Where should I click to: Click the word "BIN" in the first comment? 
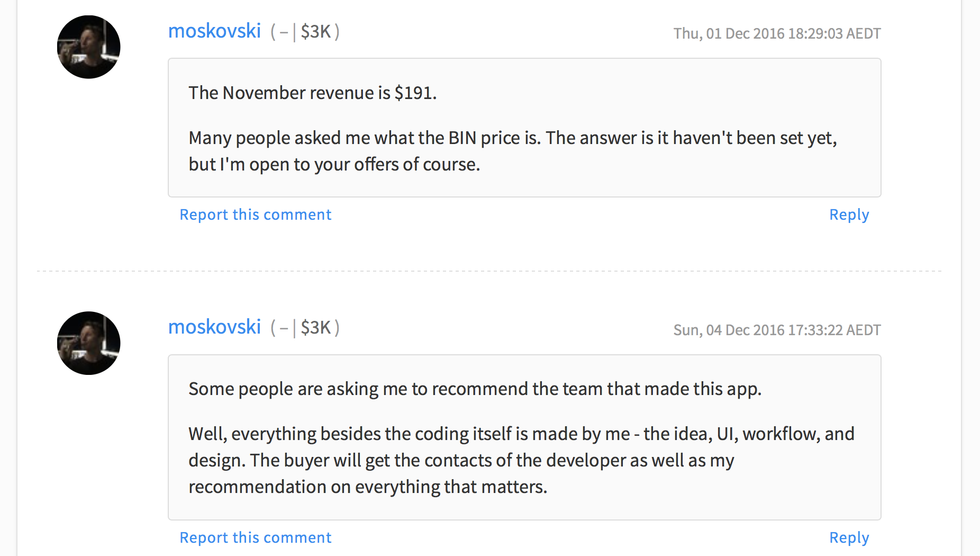click(x=462, y=138)
